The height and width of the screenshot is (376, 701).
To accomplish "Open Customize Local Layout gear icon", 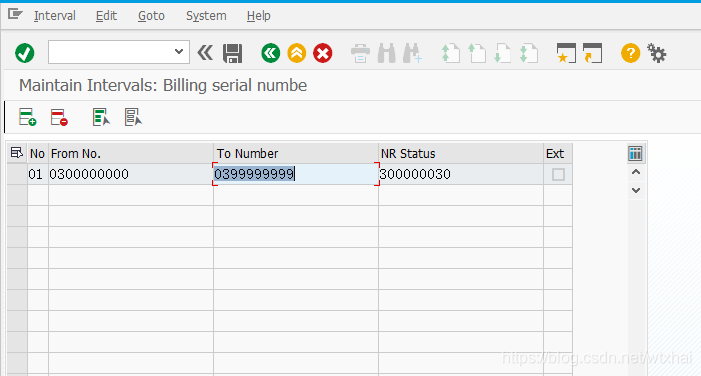I will coord(656,53).
